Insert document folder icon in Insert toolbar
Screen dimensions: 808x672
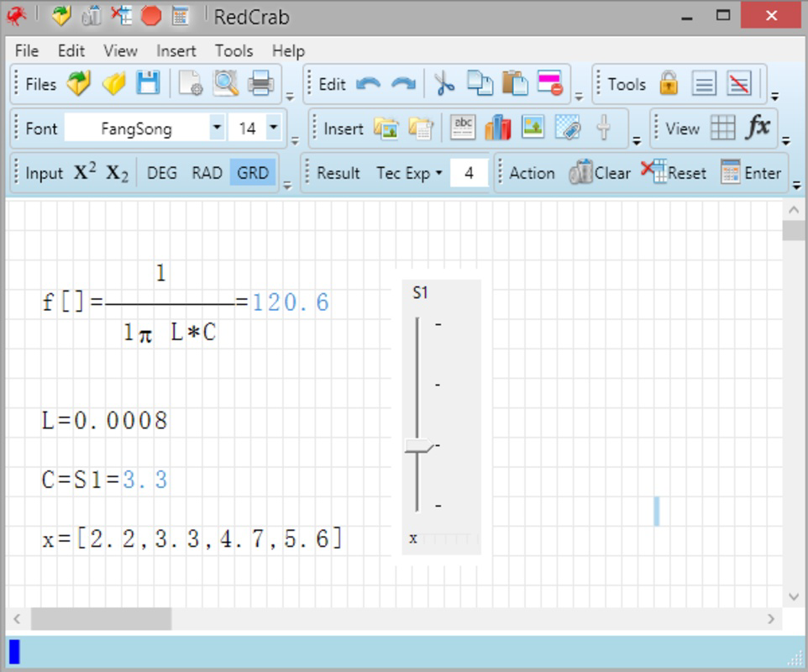(x=421, y=128)
